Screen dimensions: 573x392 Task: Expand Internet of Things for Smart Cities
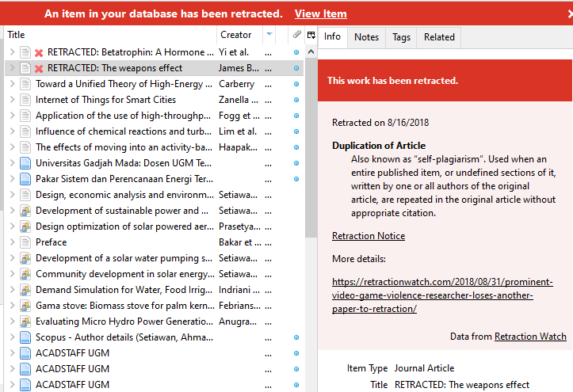tap(12, 100)
